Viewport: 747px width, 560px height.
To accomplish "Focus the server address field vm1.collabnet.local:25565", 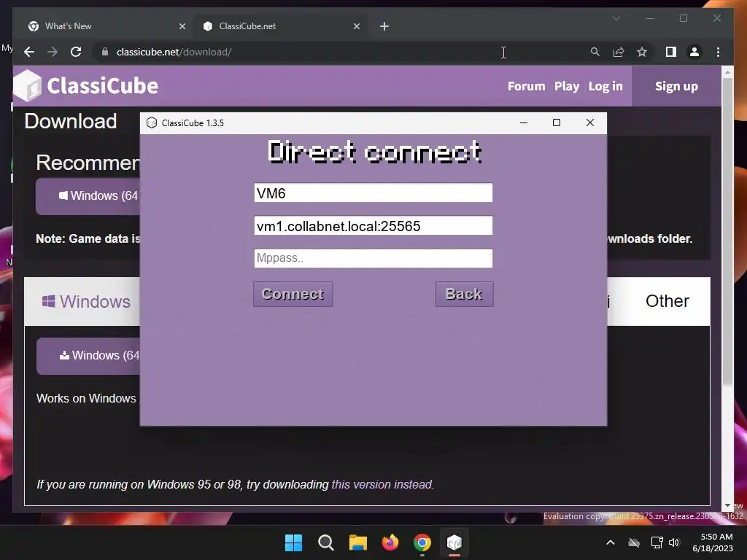I will [373, 226].
